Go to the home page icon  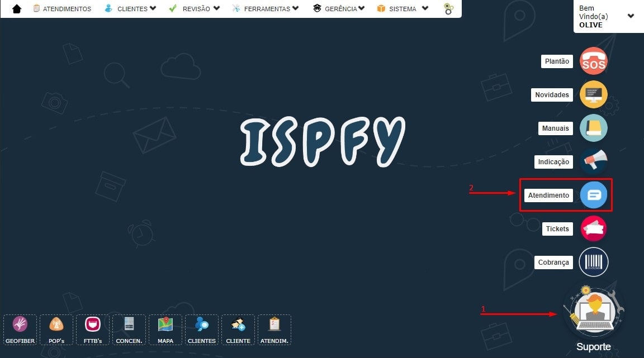click(16, 8)
